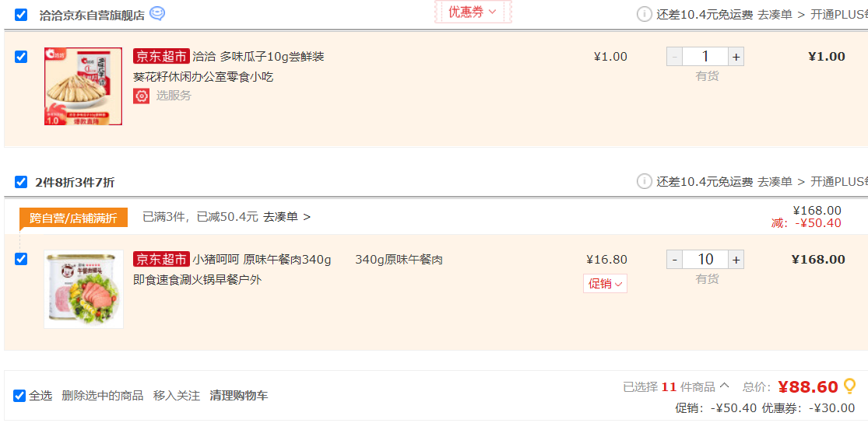The width and height of the screenshot is (868, 423).
Task: Toggle the 全选 select-all checkbox
Action: pyautogui.click(x=19, y=396)
